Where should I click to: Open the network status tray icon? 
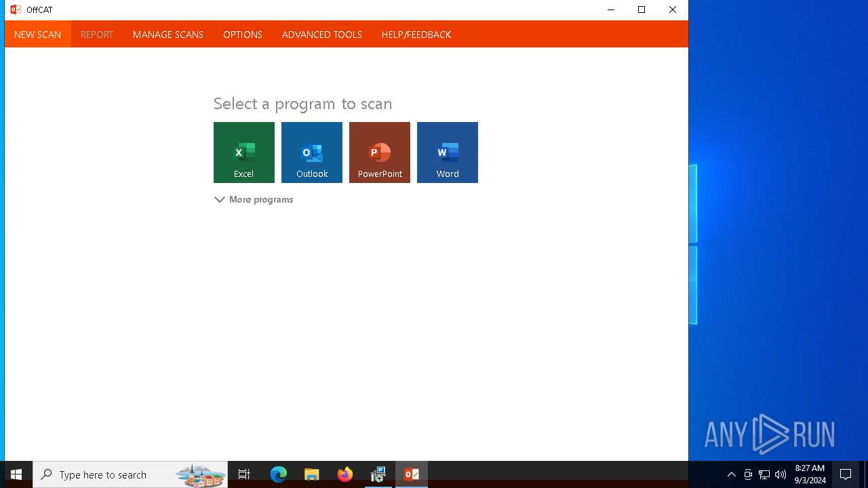click(764, 474)
